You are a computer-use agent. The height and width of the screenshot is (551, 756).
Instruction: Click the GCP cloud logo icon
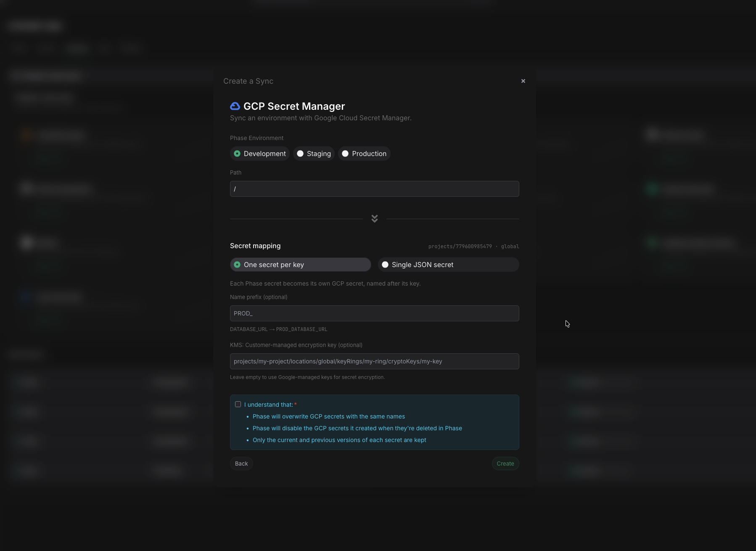click(x=235, y=106)
